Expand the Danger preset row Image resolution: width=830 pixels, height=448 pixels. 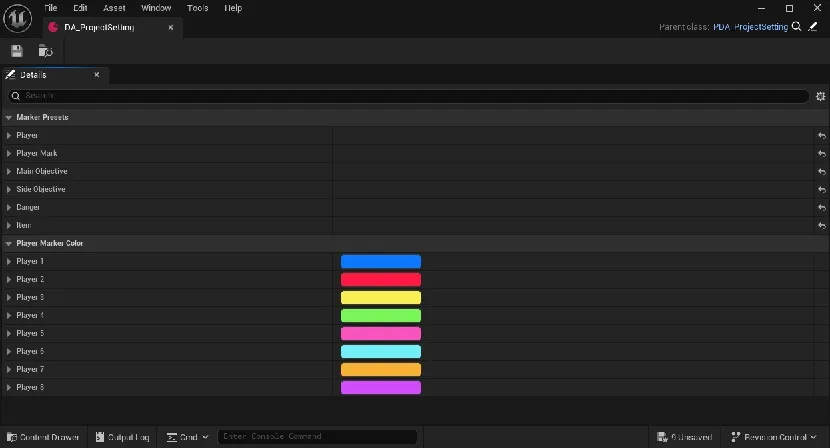pyautogui.click(x=8, y=208)
